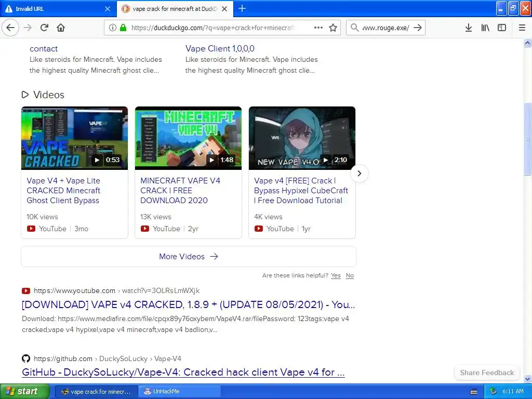
Task: Open [DOWNLOAD] VAPE v4 CRACKED result
Action: [188, 304]
